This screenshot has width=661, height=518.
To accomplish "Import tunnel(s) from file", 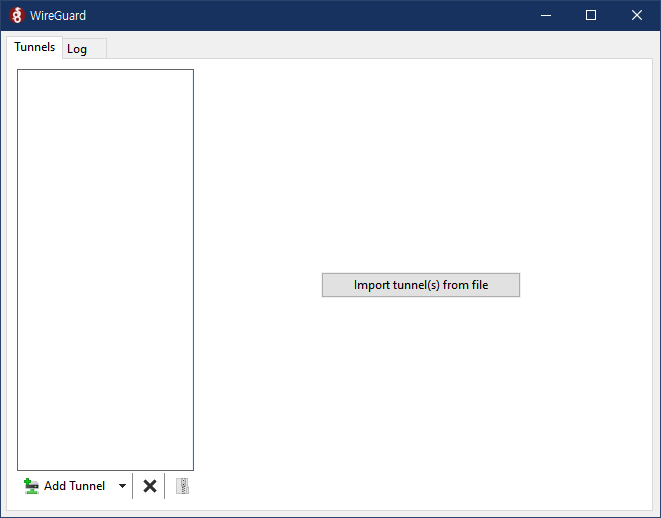I will 421,285.
